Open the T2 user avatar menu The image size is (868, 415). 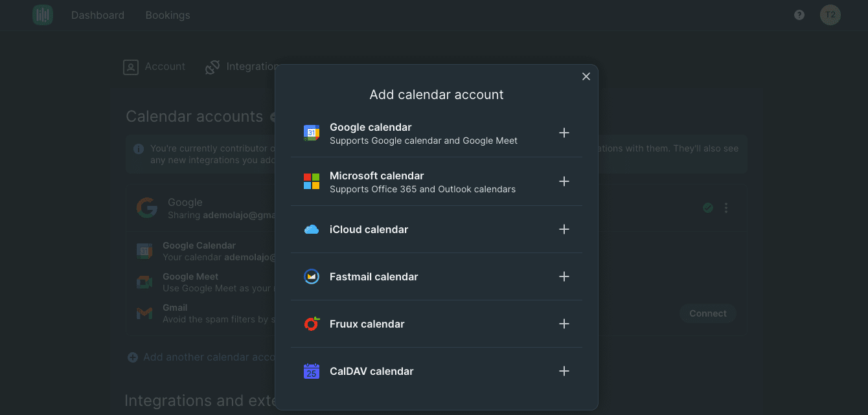830,15
